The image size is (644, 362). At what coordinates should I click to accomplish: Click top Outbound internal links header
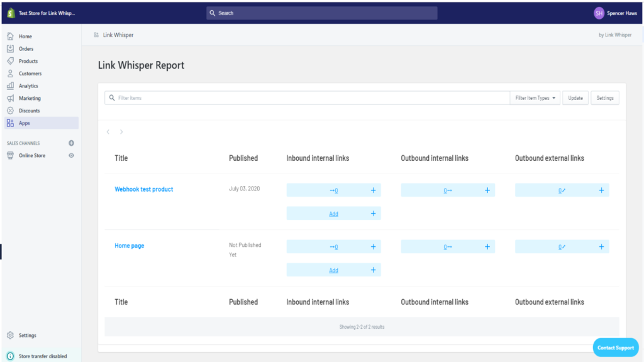(435, 158)
